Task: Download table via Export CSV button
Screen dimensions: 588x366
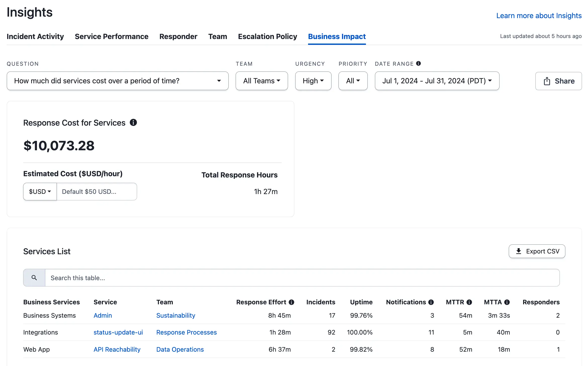Action: tap(537, 251)
